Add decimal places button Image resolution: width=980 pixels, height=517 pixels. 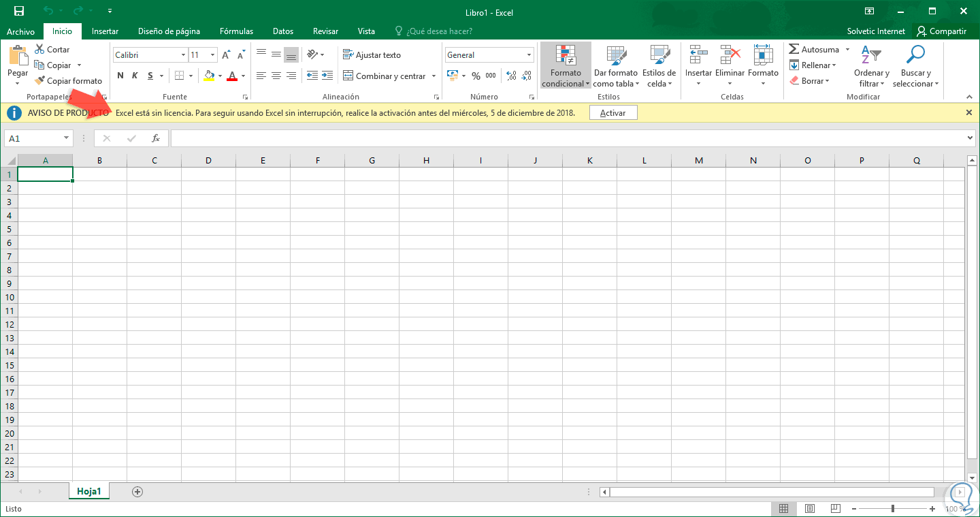click(x=511, y=76)
